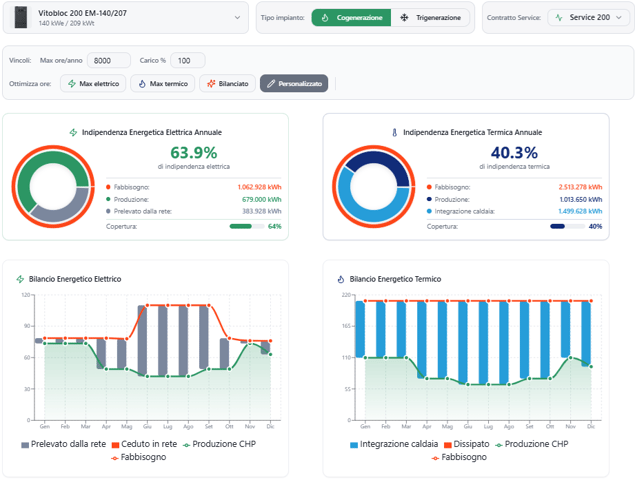635x480 pixels.
Task: Click the flame icon next to Bilancio Energetico Termico
Action: [x=341, y=279]
